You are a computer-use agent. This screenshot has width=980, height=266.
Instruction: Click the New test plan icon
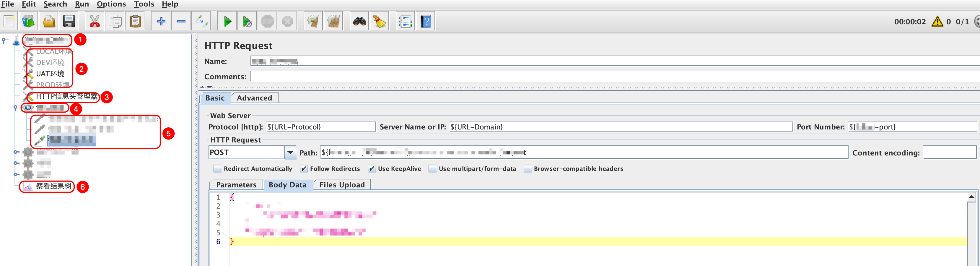(x=9, y=21)
